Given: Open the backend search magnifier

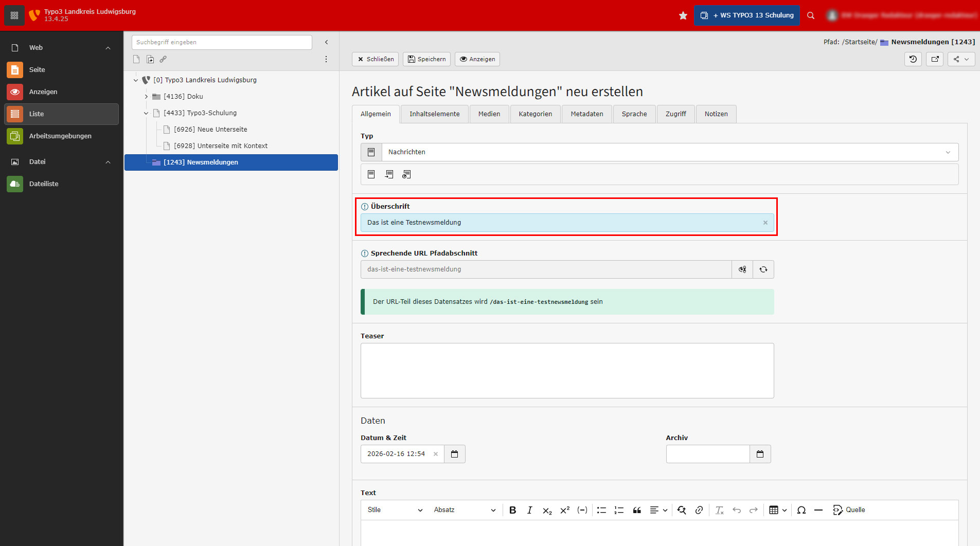Looking at the screenshot, I should [811, 15].
